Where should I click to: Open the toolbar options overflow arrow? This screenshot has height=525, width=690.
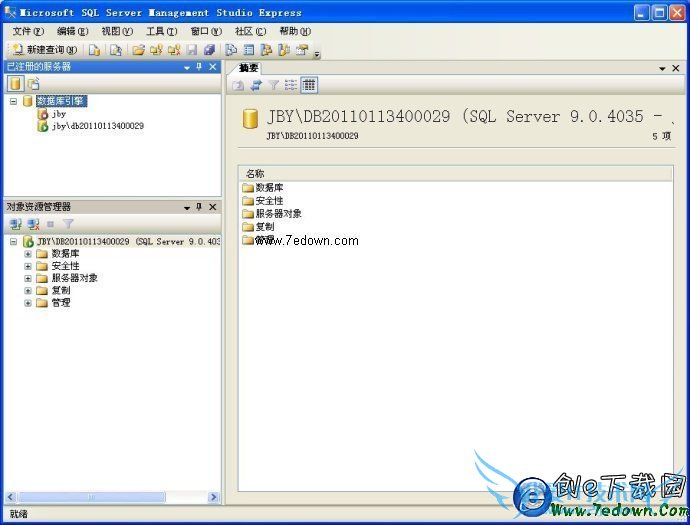316,53
